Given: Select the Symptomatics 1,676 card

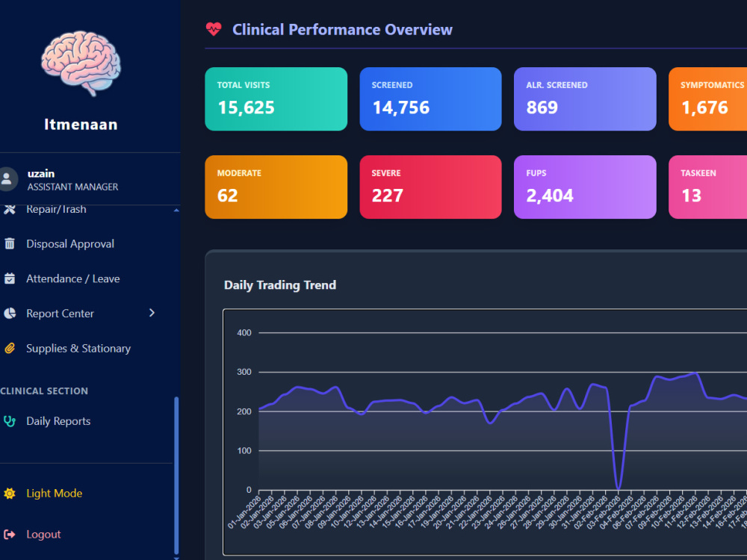Looking at the screenshot, I should (708, 99).
